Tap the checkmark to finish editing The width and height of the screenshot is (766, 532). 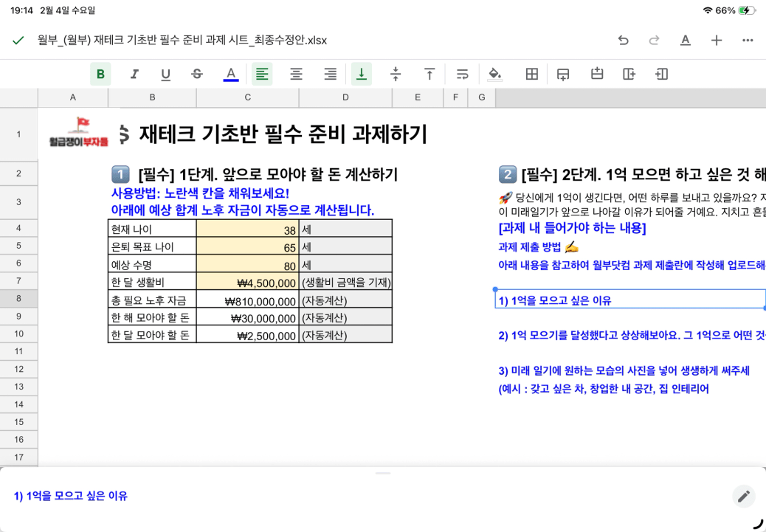point(18,41)
